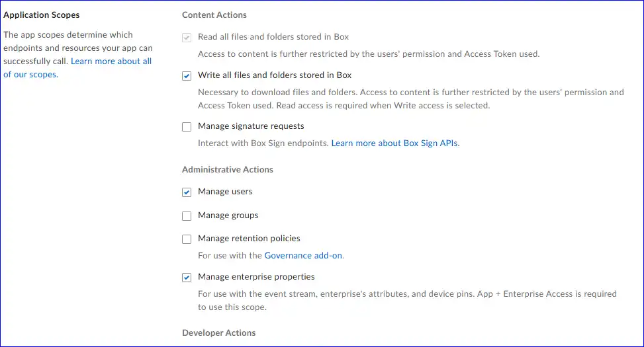Uncheck the Manage users checkbox
644x347 pixels.
pos(187,192)
